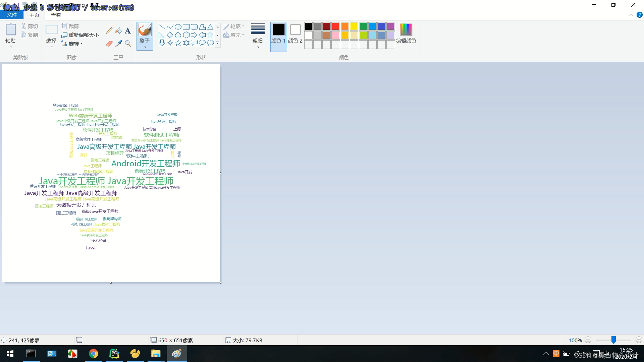
Task: Open the Windows Start menu
Action: pyautogui.click(x=10, y=354)
